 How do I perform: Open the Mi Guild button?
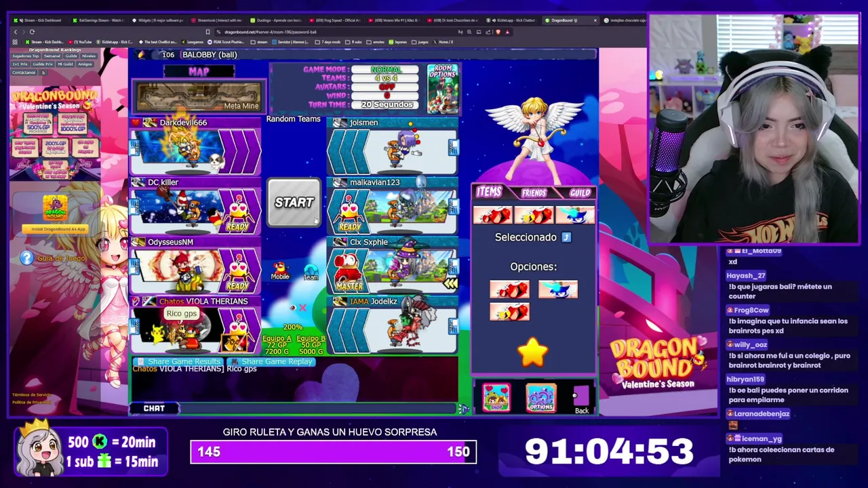point(64,64)
